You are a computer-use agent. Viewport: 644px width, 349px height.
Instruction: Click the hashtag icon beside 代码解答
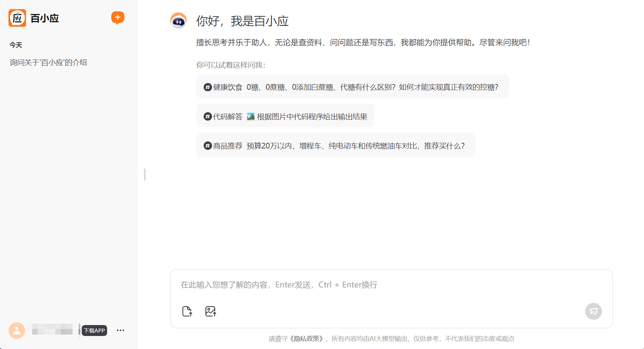207,116
